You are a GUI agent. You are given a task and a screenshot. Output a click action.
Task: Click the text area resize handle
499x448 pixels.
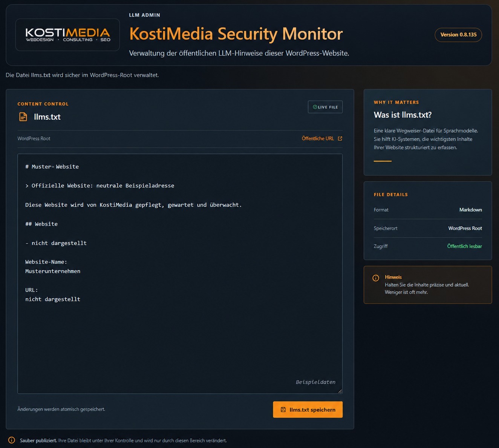pos(340,391)
